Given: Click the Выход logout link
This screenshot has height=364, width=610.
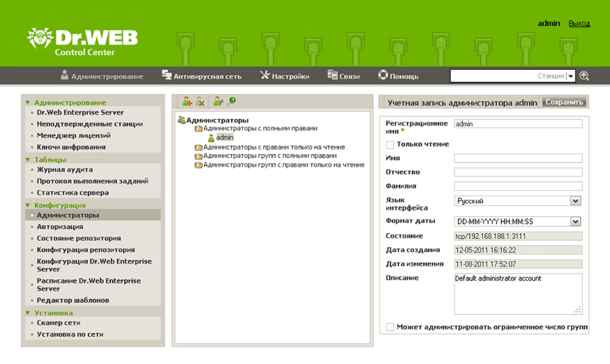Looking at the screenshot, I should (579, 23).
